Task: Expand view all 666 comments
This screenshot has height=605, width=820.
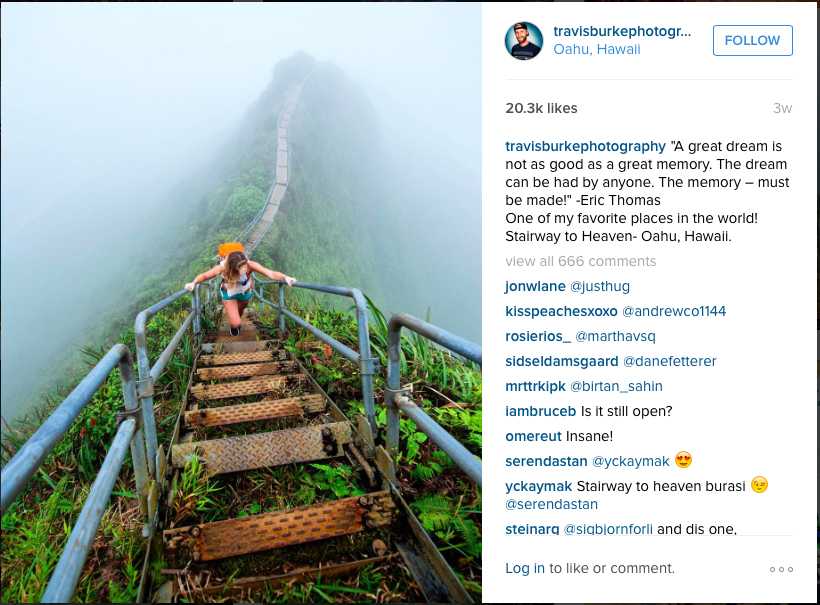Action: coord(581,261)
